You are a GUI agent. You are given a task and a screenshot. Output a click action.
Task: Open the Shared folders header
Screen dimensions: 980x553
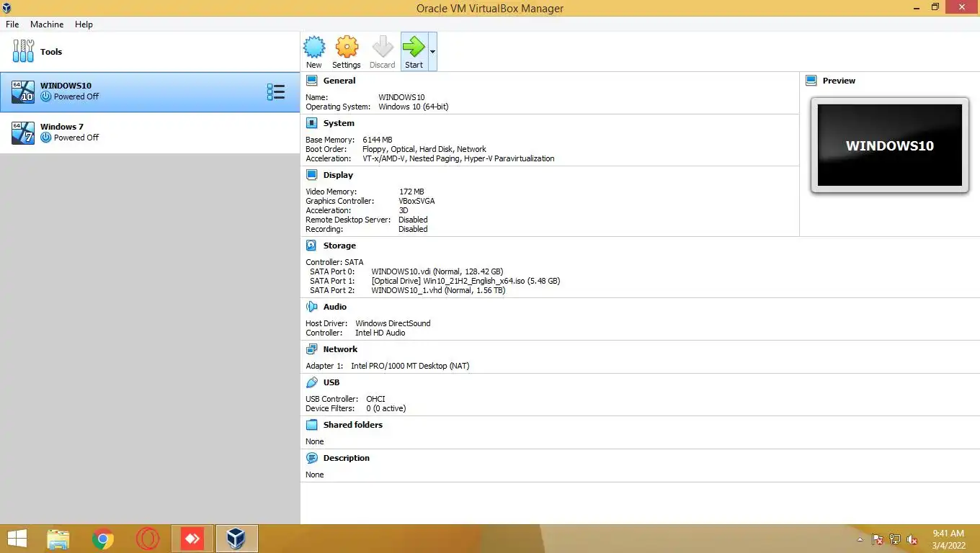353,425
